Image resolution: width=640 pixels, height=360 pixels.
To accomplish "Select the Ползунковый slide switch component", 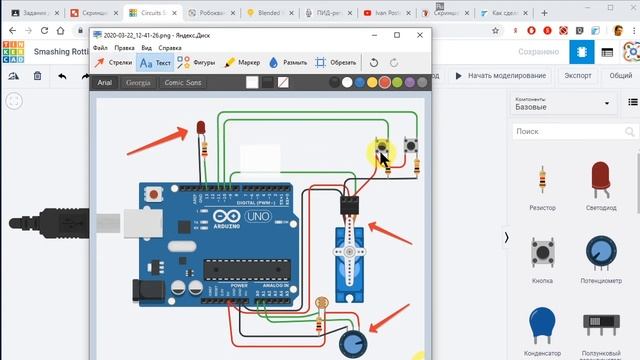I will point(601,333).
